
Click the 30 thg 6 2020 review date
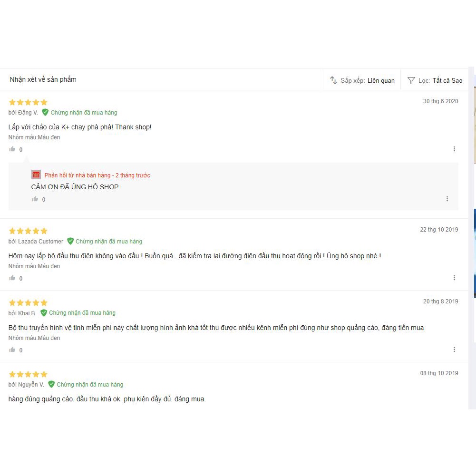(x=440, y=101)
